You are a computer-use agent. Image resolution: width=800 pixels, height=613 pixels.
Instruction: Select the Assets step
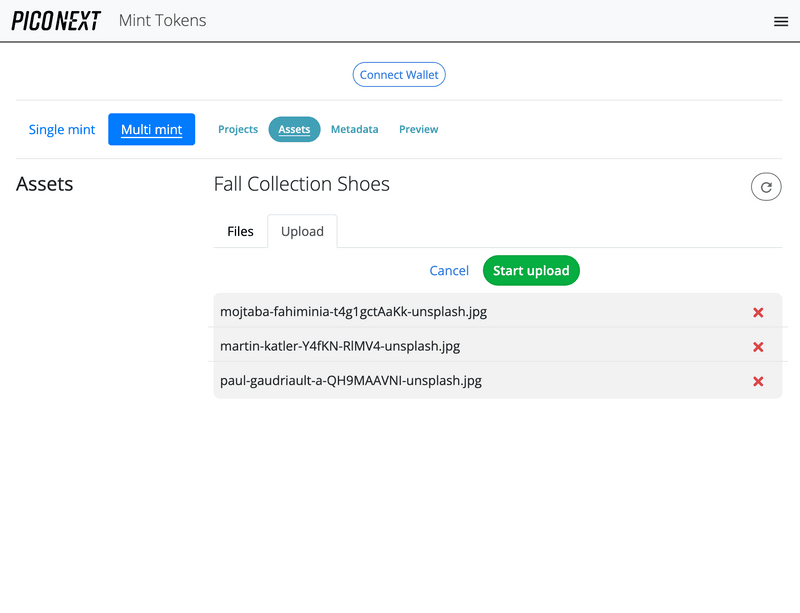tap(294, 130)
